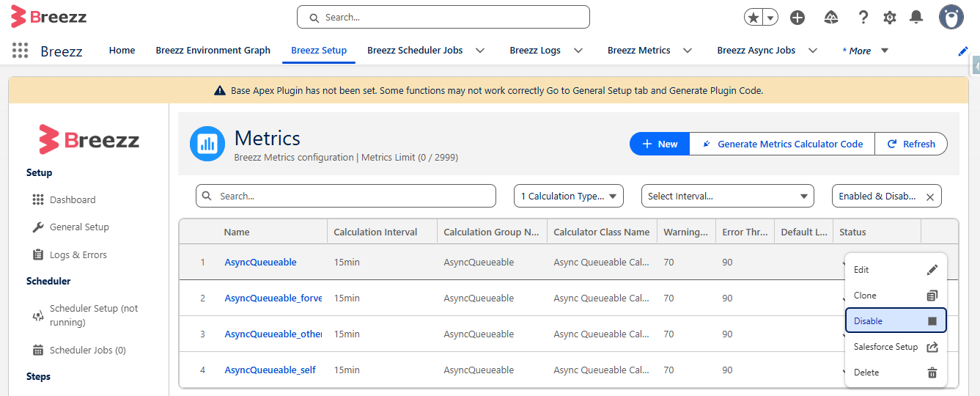Open favorites list dropdown arrow

pyautogui.click(x=770, y=18)
